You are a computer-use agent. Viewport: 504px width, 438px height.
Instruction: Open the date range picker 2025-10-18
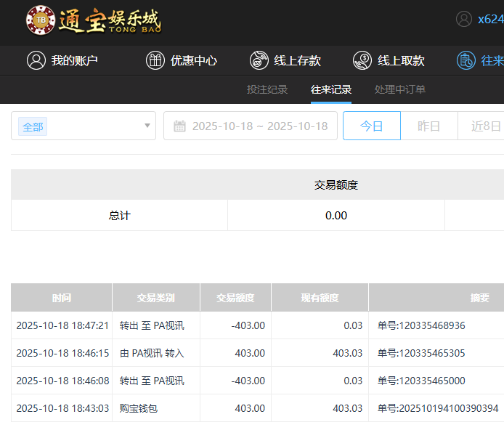(259, 126)
